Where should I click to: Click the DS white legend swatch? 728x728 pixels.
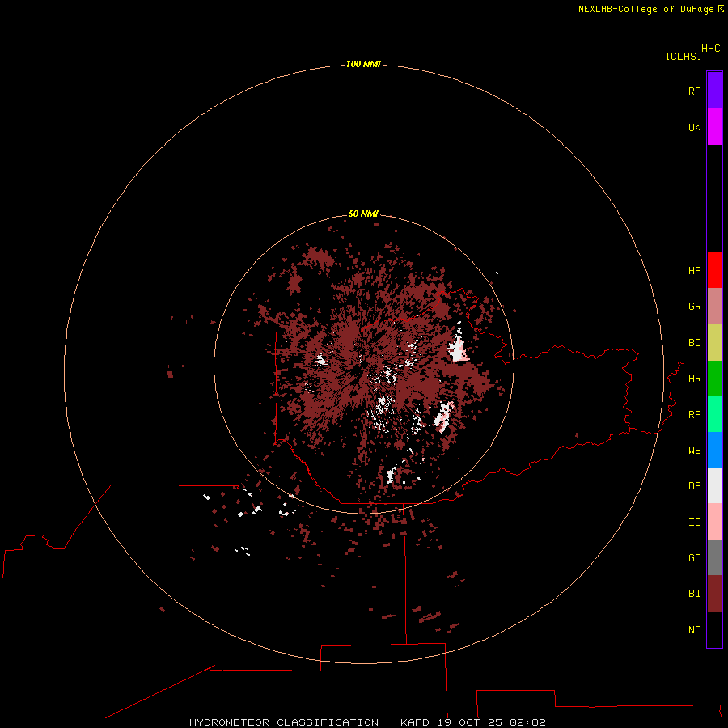point(714,485)
